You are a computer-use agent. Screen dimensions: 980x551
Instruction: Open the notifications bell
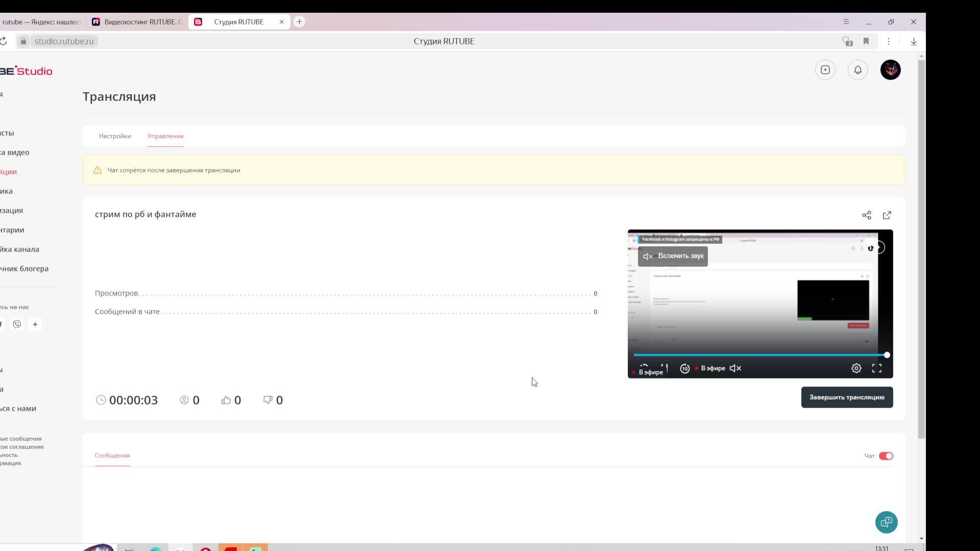(858, 70)
